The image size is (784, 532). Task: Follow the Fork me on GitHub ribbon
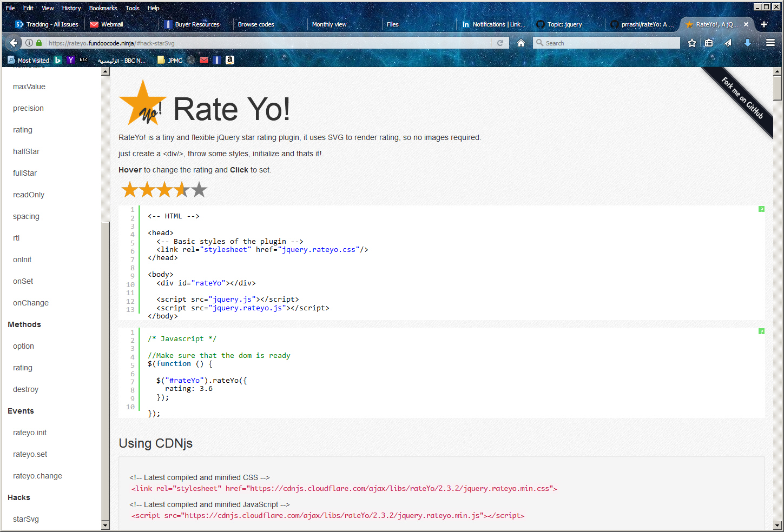click(742, 98)
